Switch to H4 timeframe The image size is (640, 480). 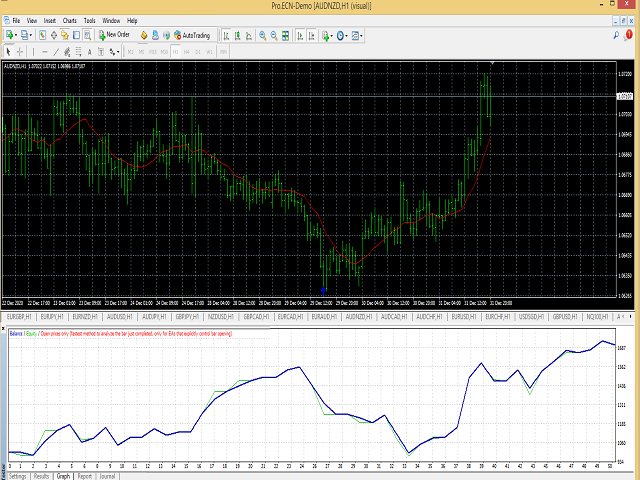pyautogui.click(x=187, y=52)
